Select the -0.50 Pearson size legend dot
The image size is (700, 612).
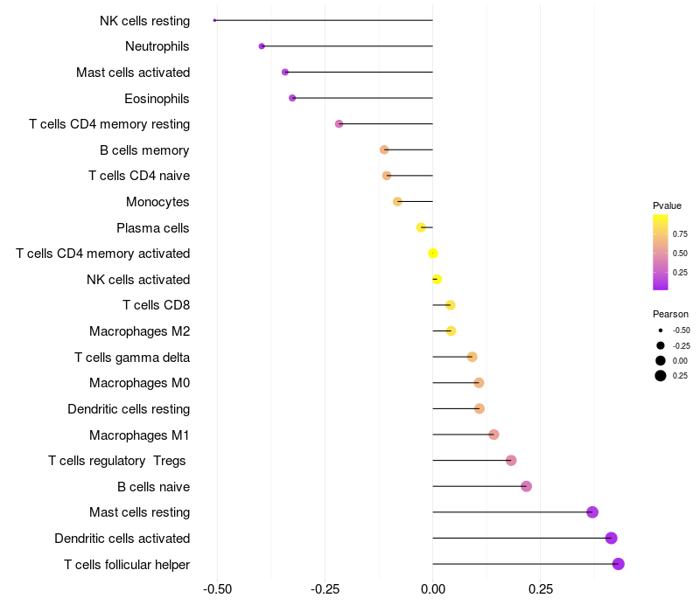coord(661,330)
